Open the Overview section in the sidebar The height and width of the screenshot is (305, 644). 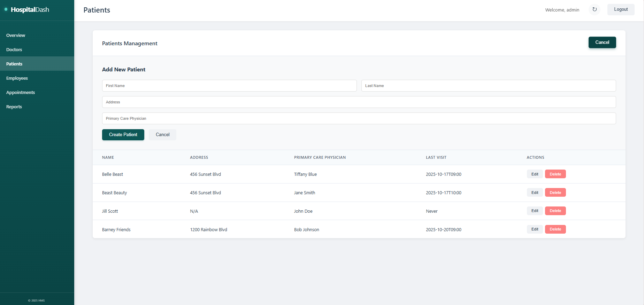tap(37, 35)
